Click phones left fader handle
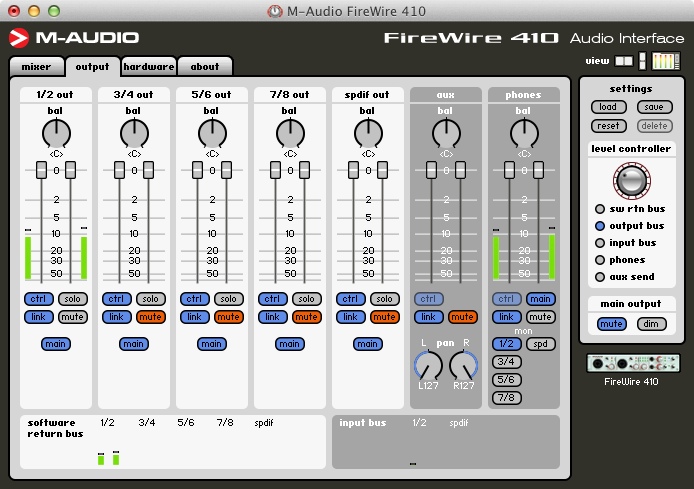 [509, 170]
